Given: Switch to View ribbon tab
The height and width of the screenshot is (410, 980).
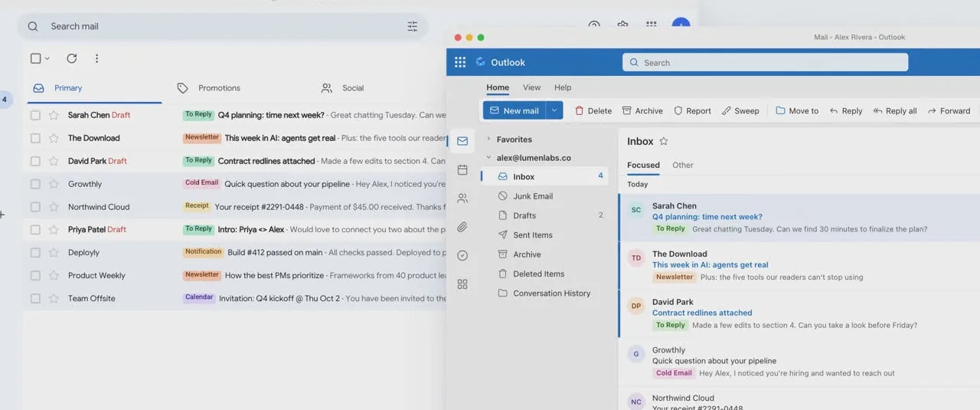Looking at the screenshot, I should (532, 87).
